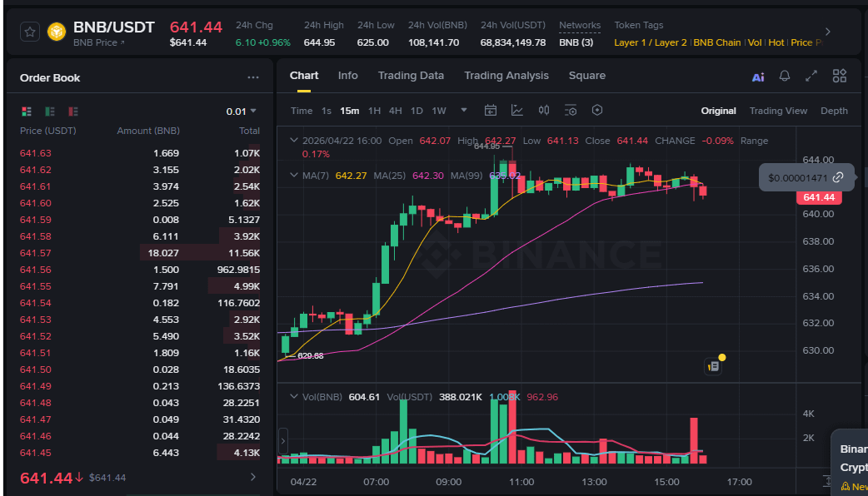
Task: Collapse the Vol(BNB) indicator legend
Action: (x=294, y=396)
